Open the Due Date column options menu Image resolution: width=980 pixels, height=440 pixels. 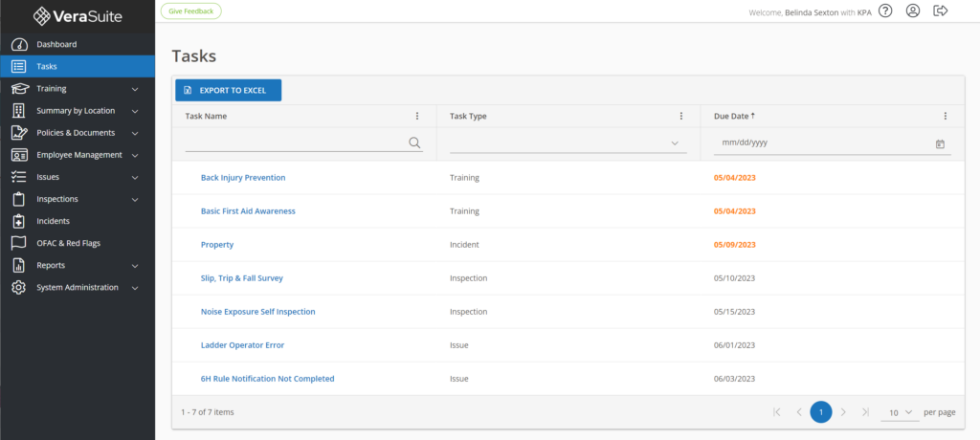coord(945,116)
